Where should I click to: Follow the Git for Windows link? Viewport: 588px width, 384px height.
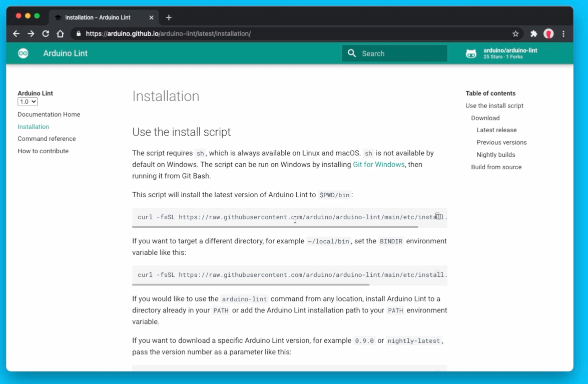pos(379,165)
